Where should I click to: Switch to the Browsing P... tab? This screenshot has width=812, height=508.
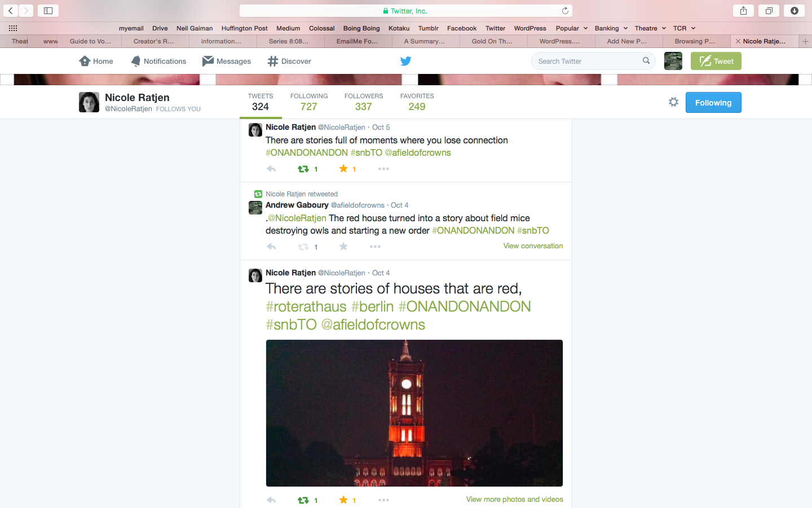click(x=695, y=41)
